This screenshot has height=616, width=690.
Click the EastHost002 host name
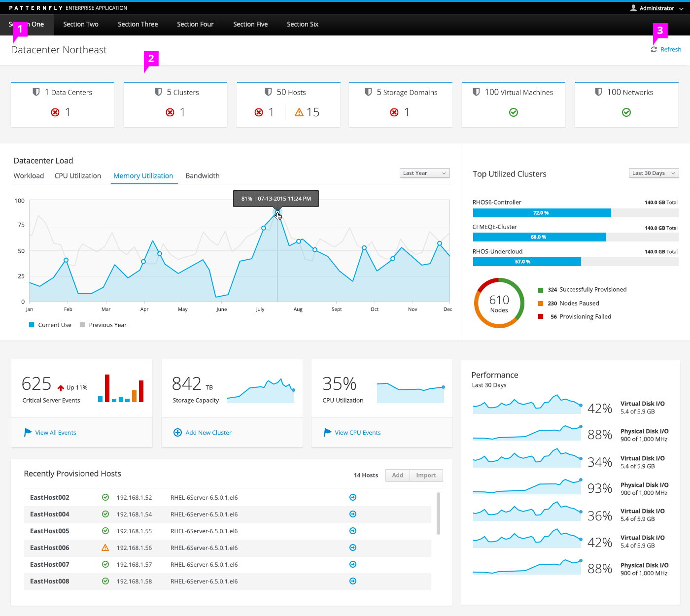coord(50,497)
